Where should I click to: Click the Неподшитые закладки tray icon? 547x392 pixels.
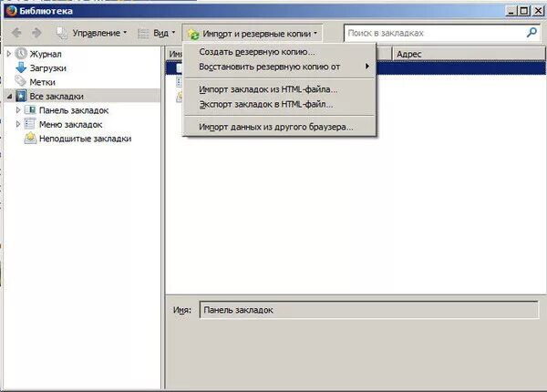coord(30,138)
